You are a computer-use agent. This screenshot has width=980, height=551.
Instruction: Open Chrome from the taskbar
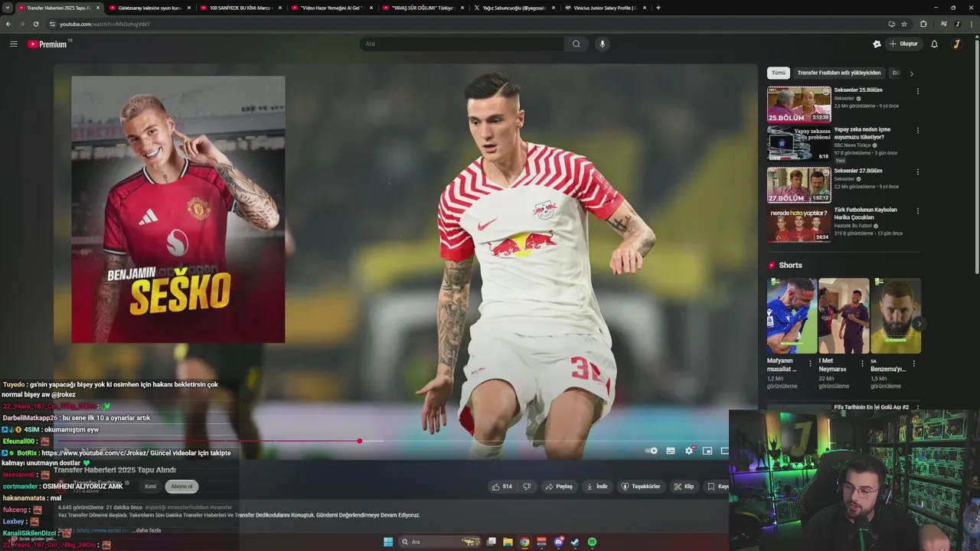click(x=524, y=542)
